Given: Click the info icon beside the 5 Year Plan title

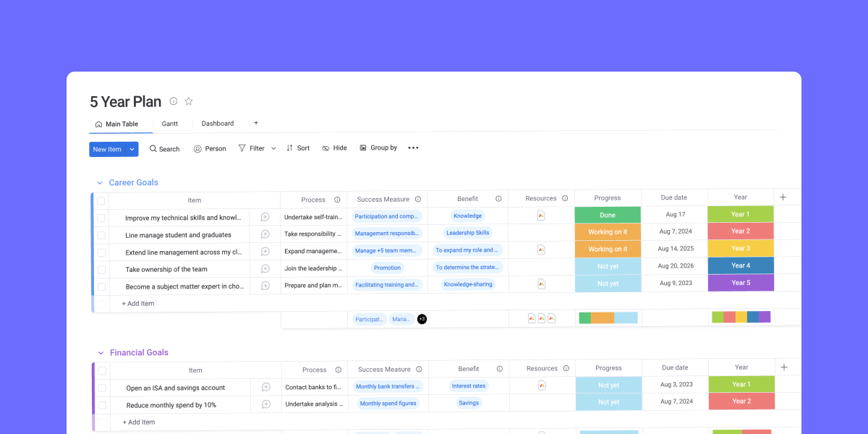Looking at the screenshot, I should tap(173, 101).
